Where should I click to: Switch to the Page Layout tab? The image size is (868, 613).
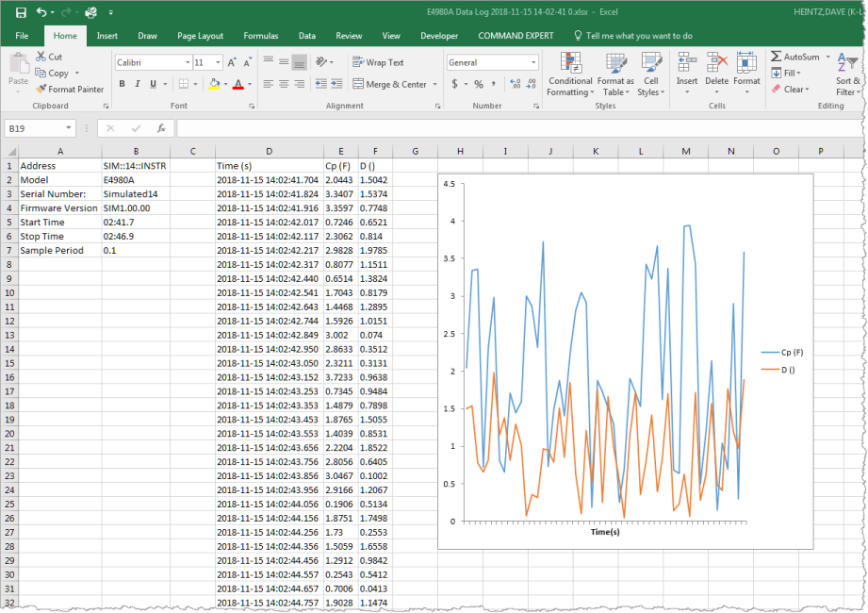pos(201,36)
